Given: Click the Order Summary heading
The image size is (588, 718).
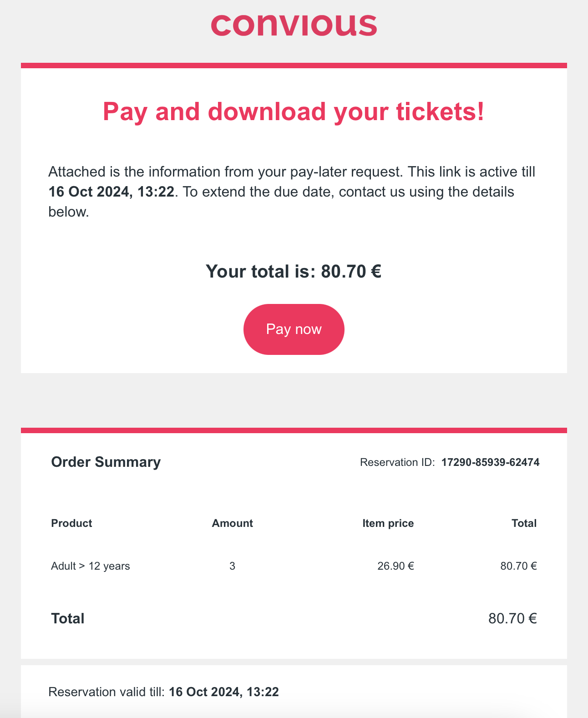Looking at the screenshot, I should tap(106, 462).
